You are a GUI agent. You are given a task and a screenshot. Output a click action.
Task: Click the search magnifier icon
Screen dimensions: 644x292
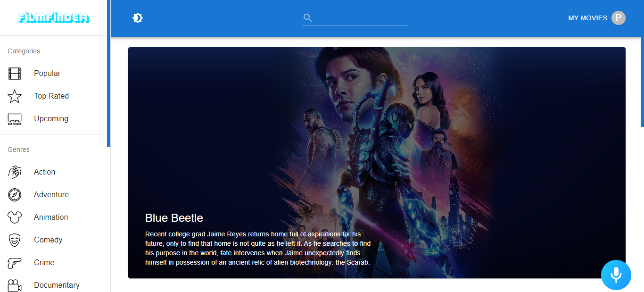[x=308, y=18]
